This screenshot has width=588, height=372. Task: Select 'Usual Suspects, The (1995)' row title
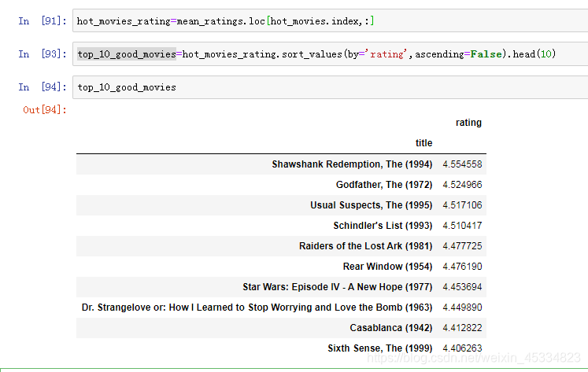[372, 205]
